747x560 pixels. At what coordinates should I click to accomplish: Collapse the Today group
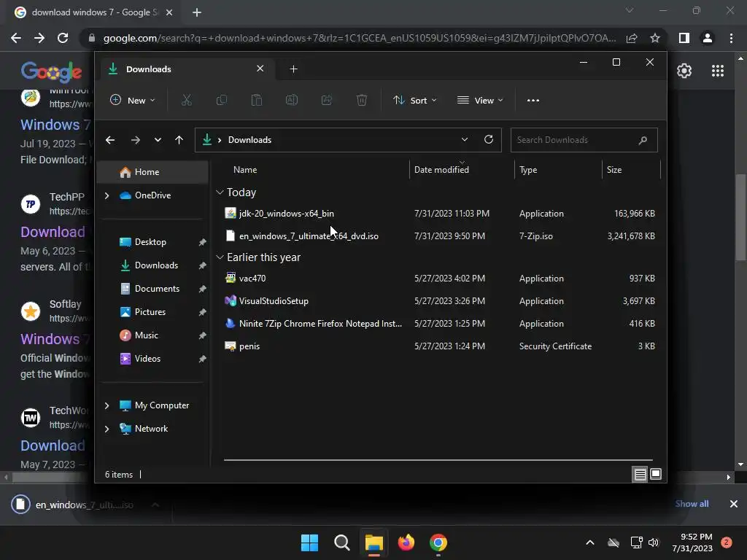tap(220, 192)
